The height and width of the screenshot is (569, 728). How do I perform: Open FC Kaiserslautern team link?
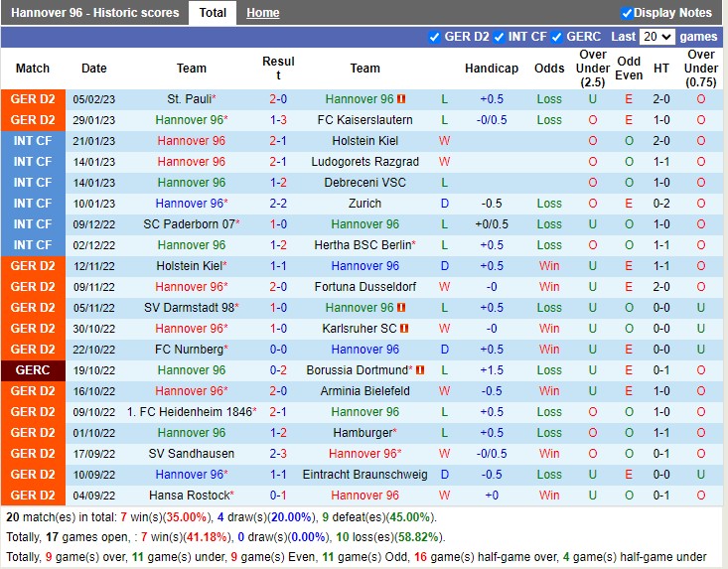coord(364,120)
